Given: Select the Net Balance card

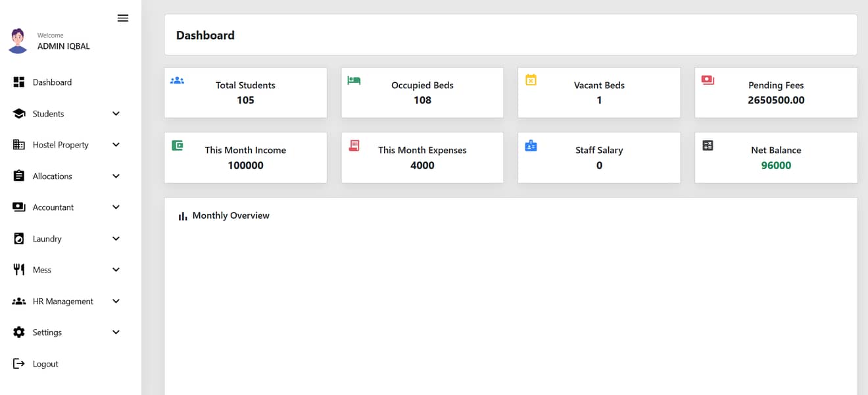Looking at the screenshot, I should tap(776, 158).
